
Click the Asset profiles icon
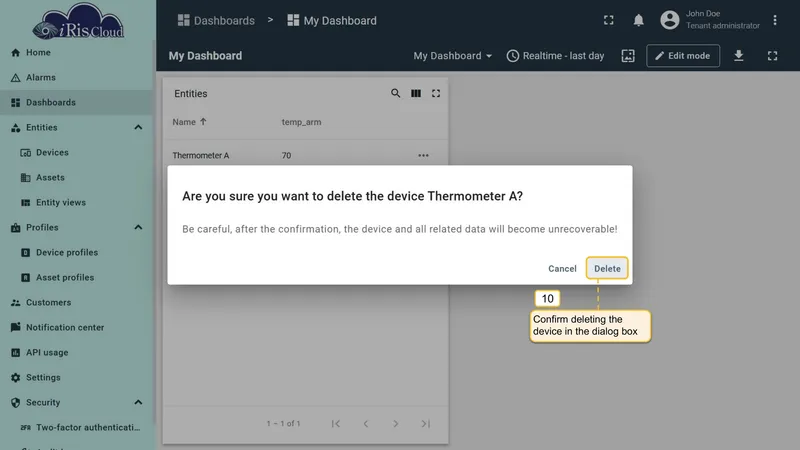click(x=26, y=278)
